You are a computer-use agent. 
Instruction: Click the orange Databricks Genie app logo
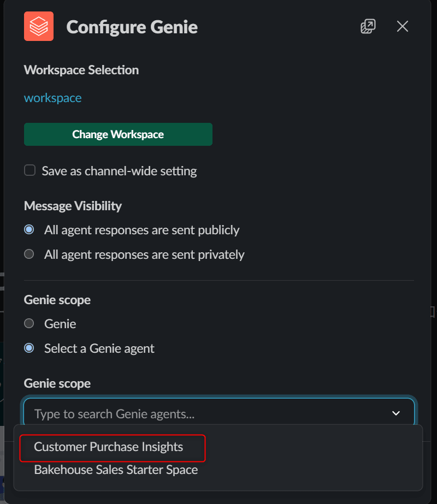(39, 26)
